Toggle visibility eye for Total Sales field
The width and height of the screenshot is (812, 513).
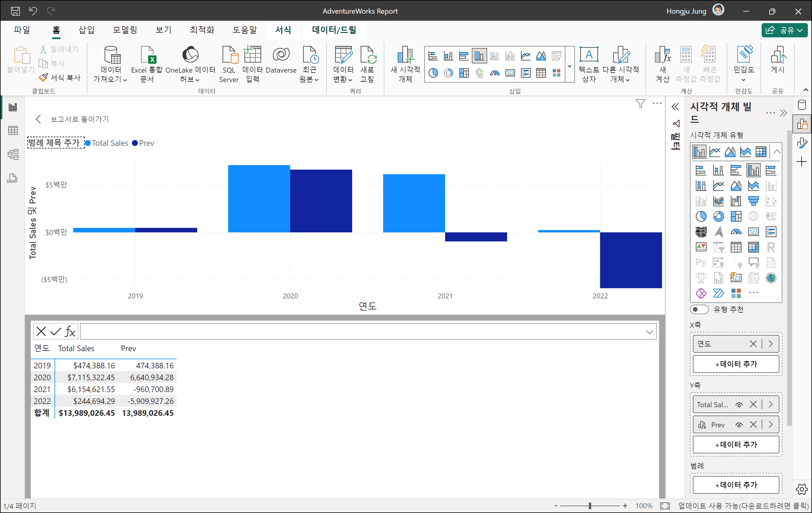point(739,405)
